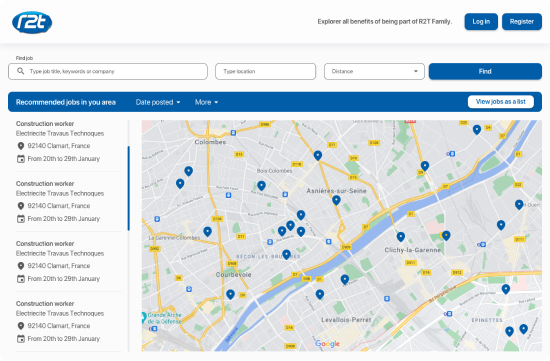
Task: Click the Recommended jobs in you area heading
Action: pos(66,102)
